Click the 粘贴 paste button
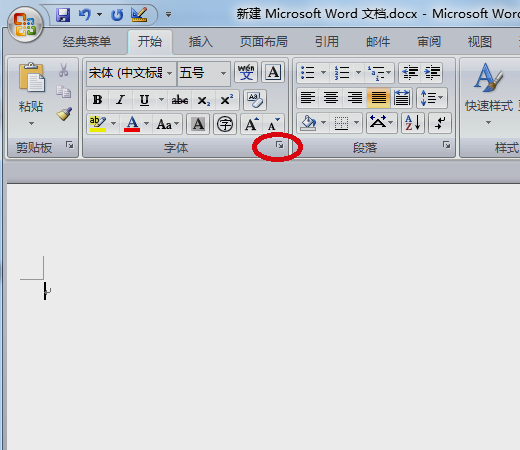The width and height of the screenshot is (520, 450). tap(31, 87)
